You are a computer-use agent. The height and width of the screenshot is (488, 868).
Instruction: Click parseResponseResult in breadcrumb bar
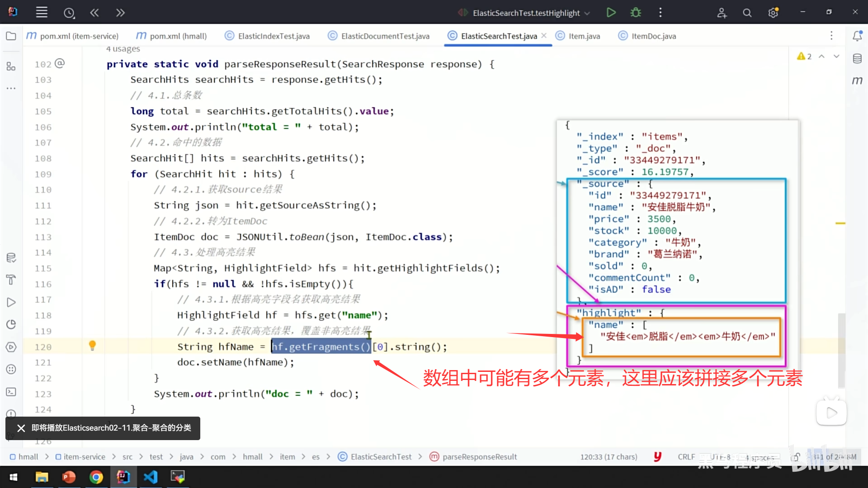click(479, 457)
